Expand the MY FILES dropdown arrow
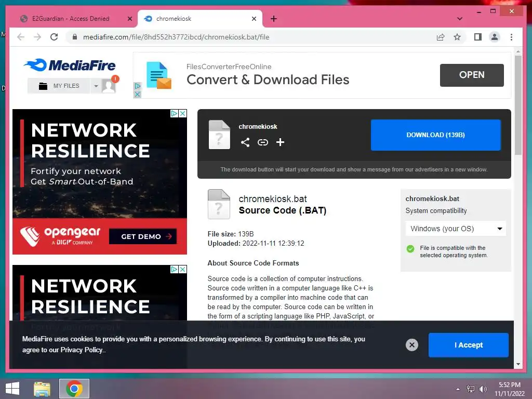Screen dimensions: 532x399 coord(96,86)
